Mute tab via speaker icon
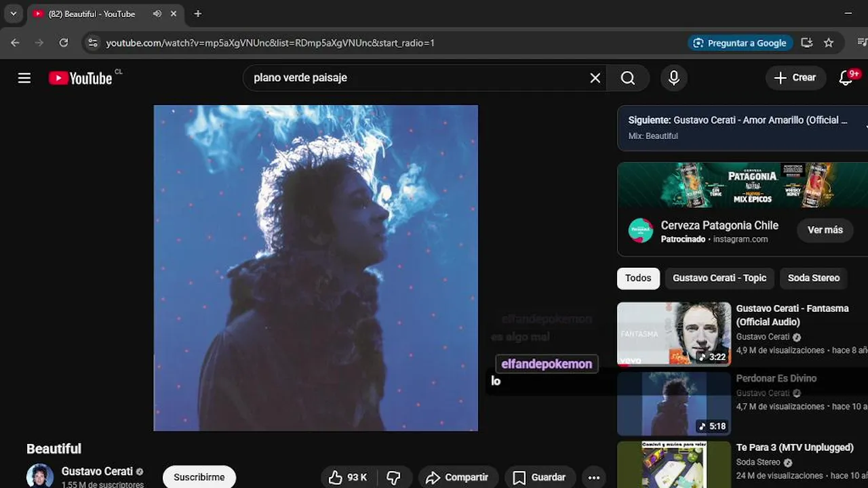The image size is (868, 488). click(157, 14)
